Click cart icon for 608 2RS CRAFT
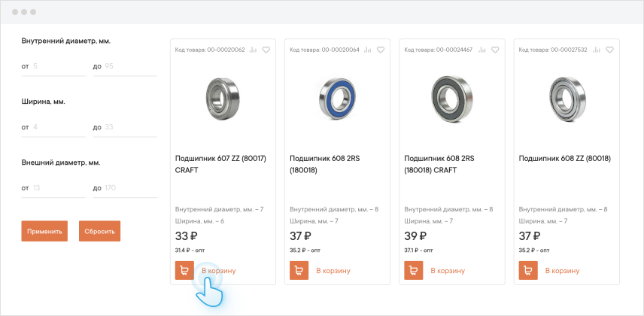Image resolution: width=644 pixels, height=316 pixels. 414,270
